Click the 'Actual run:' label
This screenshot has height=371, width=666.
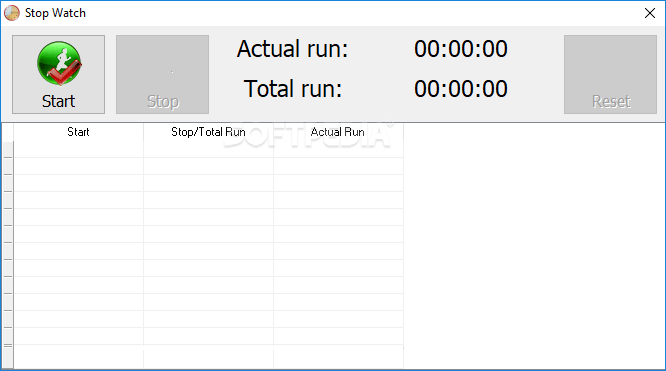tap(293, 49)
